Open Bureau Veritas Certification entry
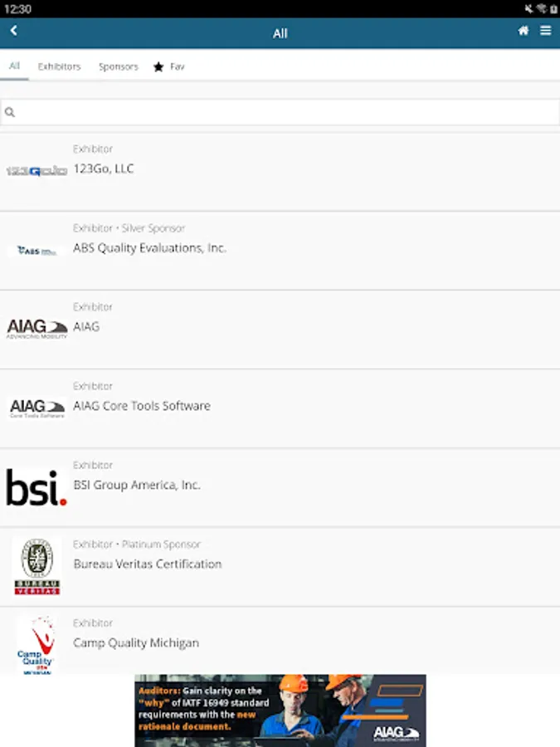The image size is (560, 747). (x=280, y=567)
